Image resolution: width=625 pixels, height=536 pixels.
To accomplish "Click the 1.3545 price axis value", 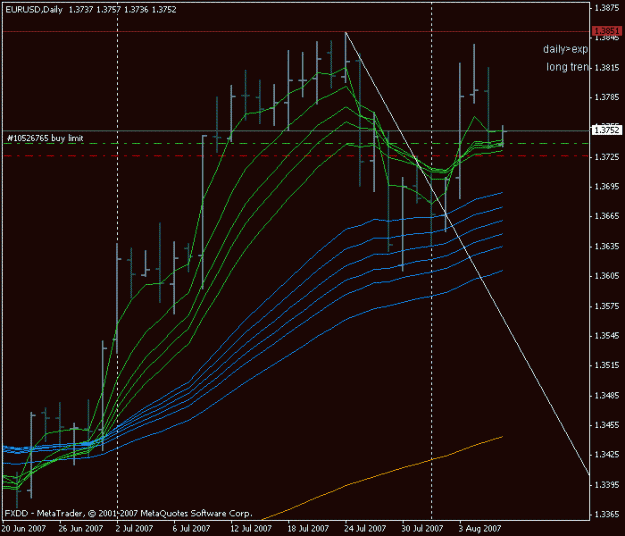I will [x=607, y=336].
